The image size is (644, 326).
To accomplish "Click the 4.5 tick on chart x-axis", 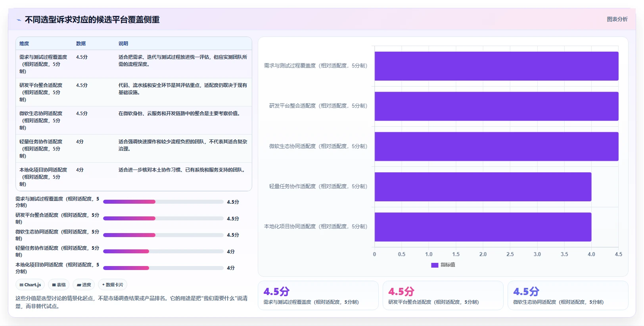I will point(618,255).
